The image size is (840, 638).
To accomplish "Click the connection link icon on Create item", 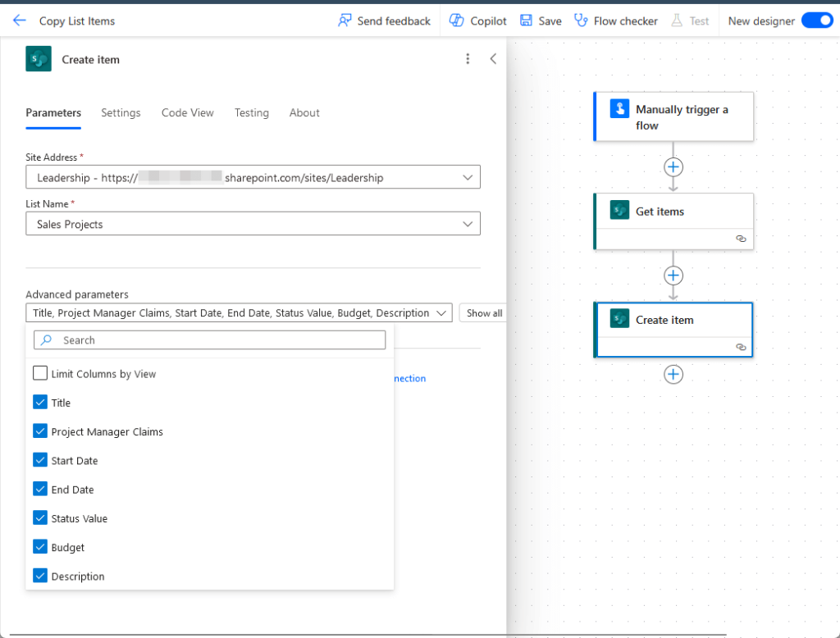I will (x=741, y=347).
